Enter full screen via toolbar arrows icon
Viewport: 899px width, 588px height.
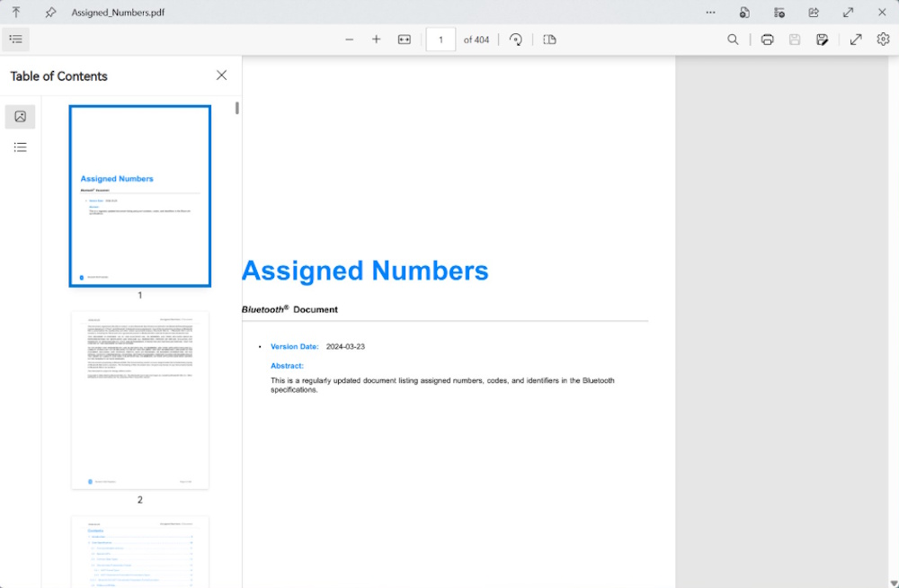(856, 40)
